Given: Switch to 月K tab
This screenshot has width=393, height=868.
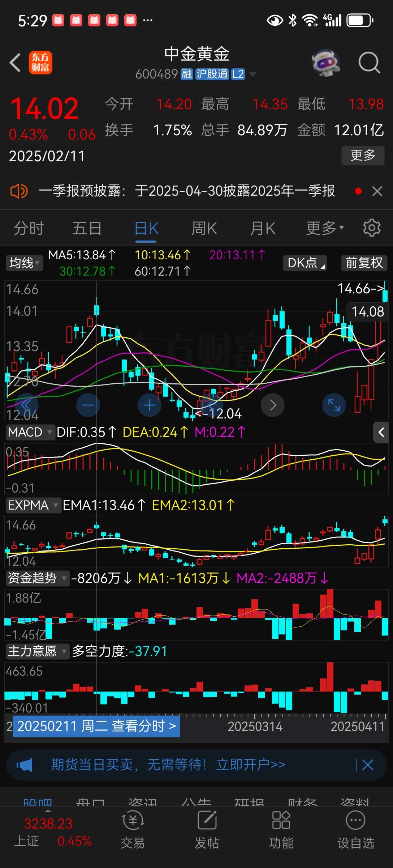Looking at the screenshot, I should click(x=263, y=228).
